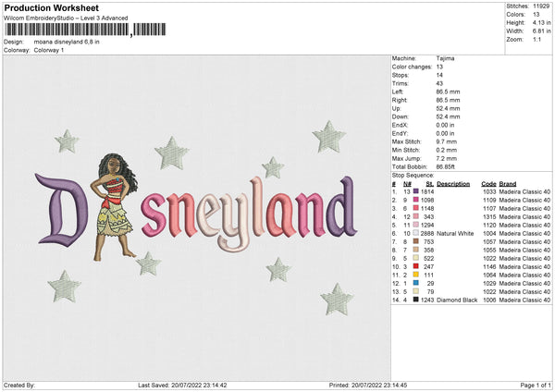This screenshot has width=555, height=392.
Task: Click the 'Colorway 1' value
Action: coord(49,50)
